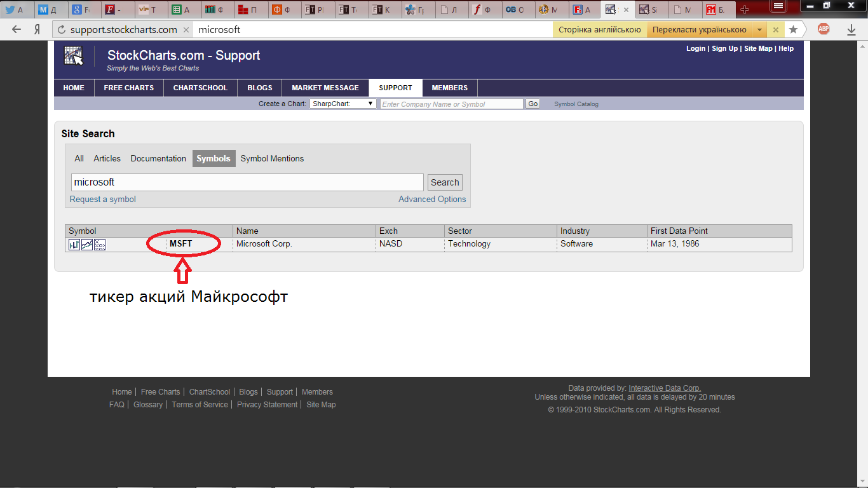This screenshot has width=868, height=488.
Task: Open the line chart icon for MSFT
Action: pos(87,245)
